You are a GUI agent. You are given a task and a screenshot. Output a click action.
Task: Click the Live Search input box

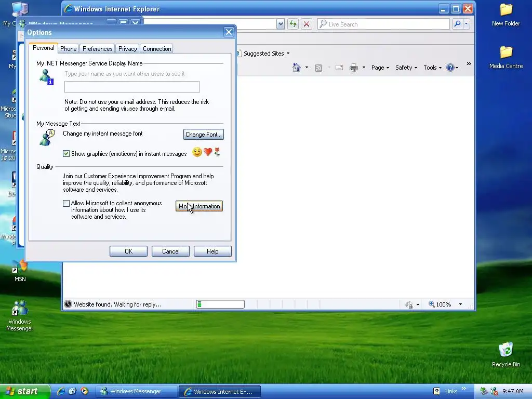[383, 24]
